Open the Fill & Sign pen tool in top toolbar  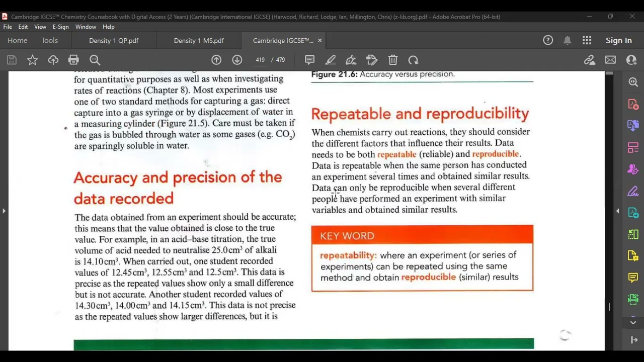pos(351,60)
